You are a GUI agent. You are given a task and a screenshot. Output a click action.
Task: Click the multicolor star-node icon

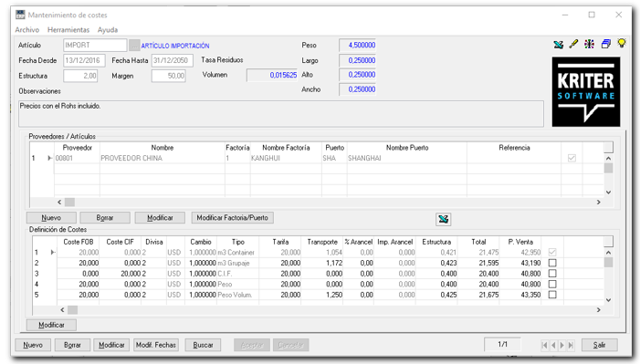pyautogui.click(x=589, y=44)
